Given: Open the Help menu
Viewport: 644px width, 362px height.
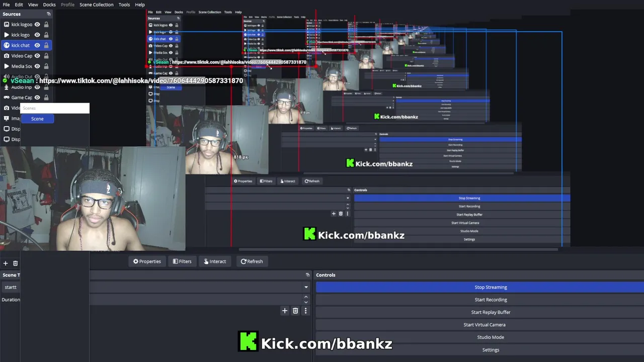Looking at the screenshot, I should pyautogui.click(x=140, y=5).
